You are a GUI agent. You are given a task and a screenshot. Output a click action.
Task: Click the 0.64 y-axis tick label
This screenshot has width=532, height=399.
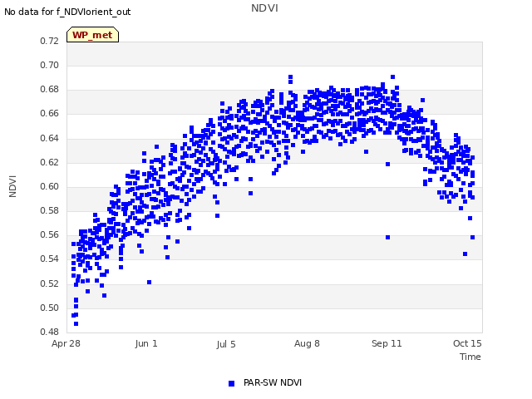[x=50, y=139]
